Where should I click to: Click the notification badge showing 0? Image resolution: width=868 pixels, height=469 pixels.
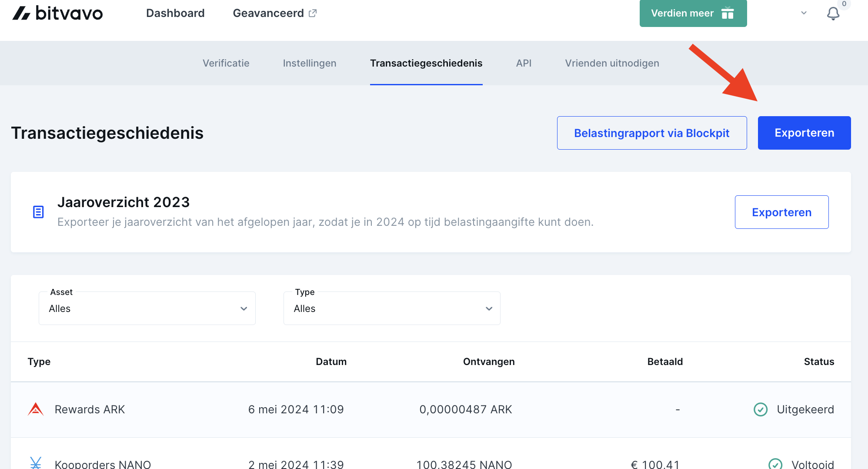point(844,4)
